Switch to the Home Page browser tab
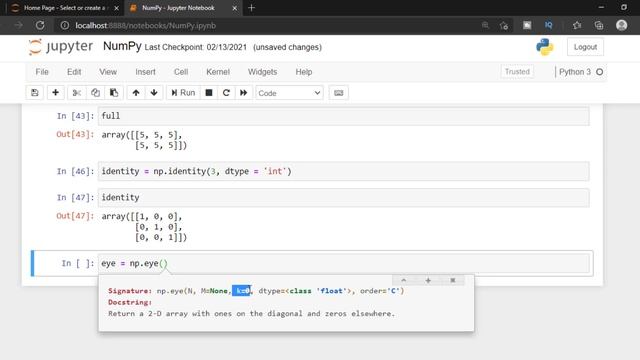Viewport: 640px width, 360px height. point(64,8)
